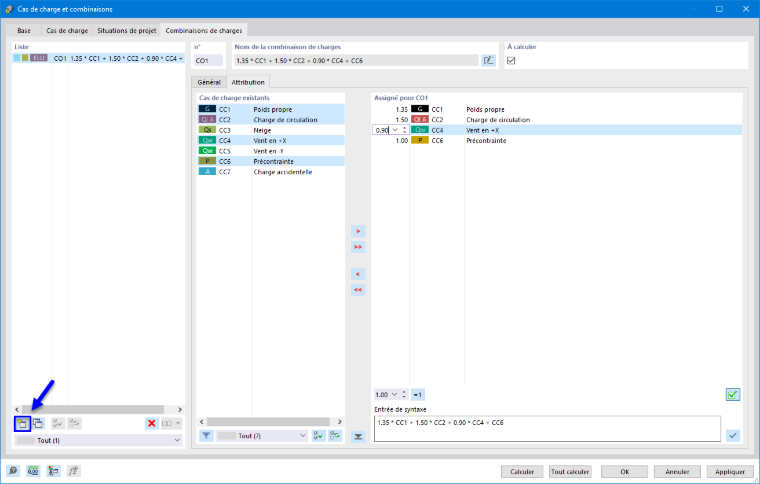Toggle the 'À calculer' checkbox

tap(511, 61)
